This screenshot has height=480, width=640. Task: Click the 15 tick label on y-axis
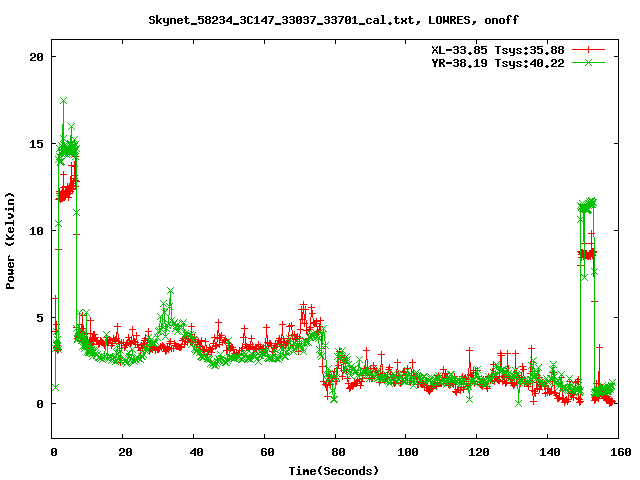coord(35,144)
